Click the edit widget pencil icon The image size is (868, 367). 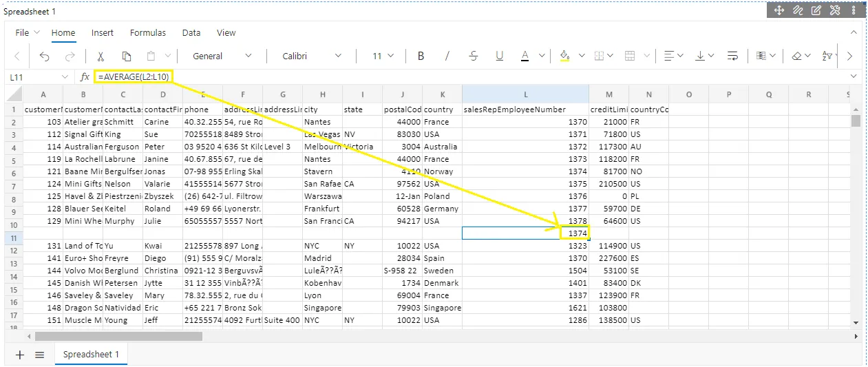pos(816,10)
